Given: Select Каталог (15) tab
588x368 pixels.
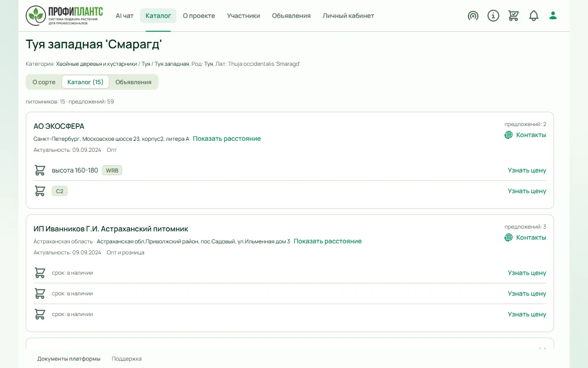Looking at the screenshot, I should 85,82.
